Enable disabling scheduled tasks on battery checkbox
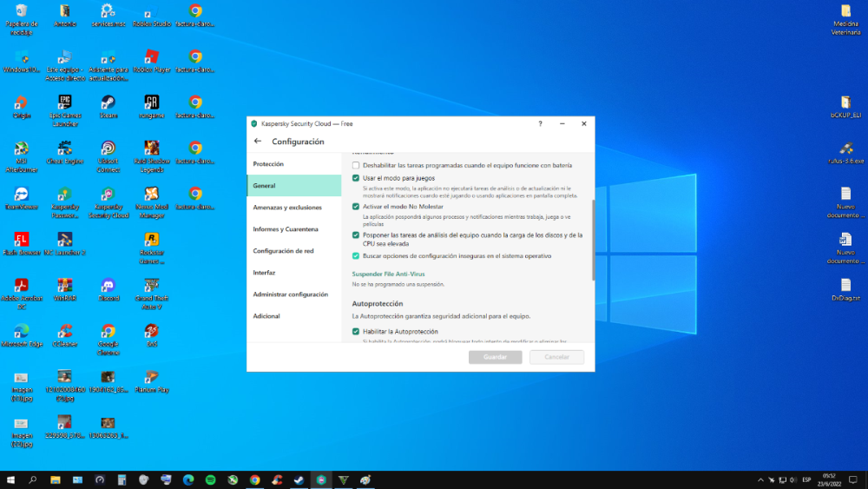 (x=356, y=165)
